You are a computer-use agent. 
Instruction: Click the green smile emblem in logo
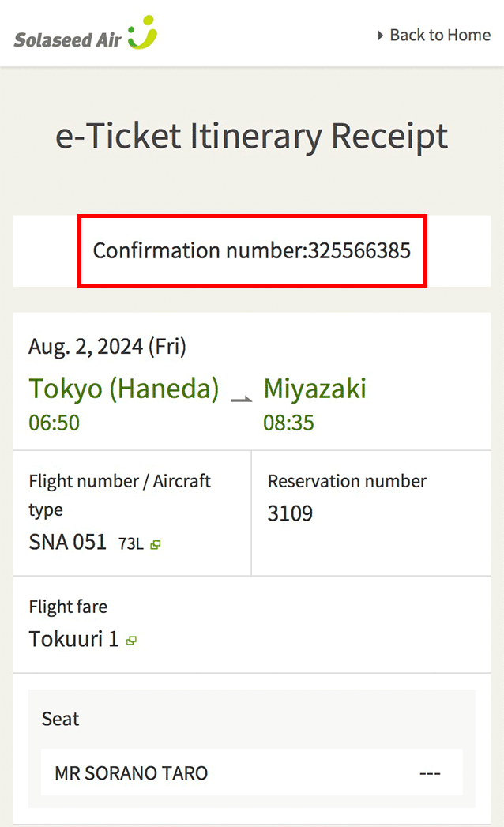(x=143, y=31)
